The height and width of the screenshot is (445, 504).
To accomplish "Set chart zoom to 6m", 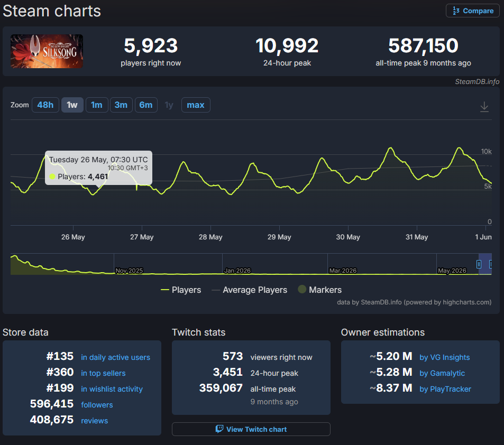I will pyautogui.click(x=146, y=105).
